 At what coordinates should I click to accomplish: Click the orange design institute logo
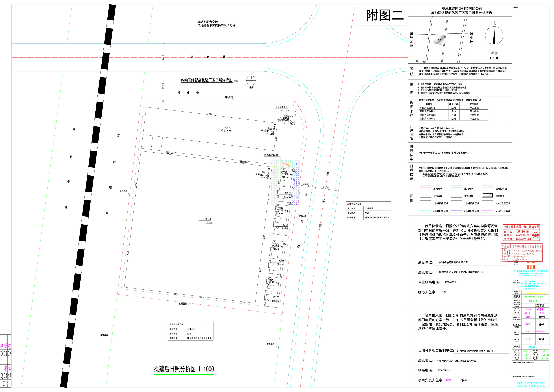click(x=531, y=266)
